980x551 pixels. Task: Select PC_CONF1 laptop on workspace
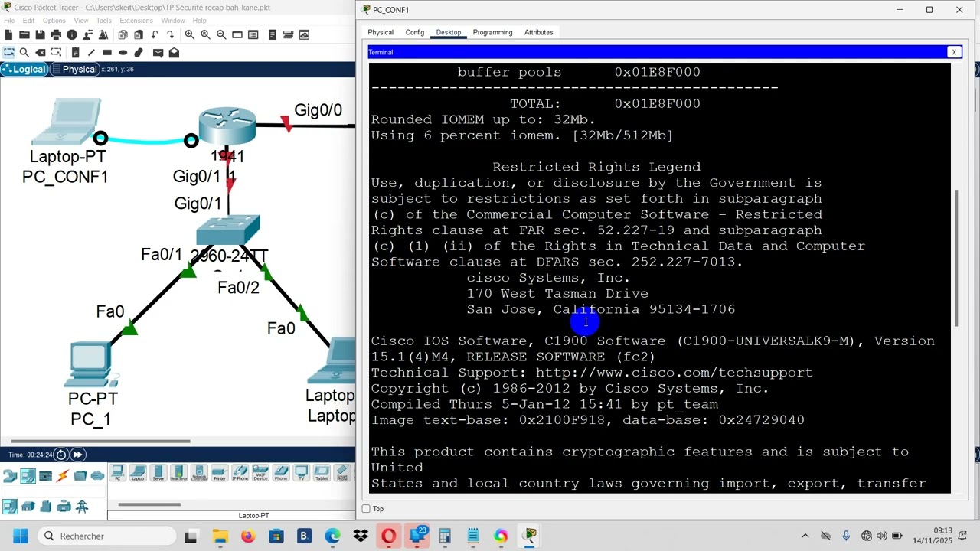click(65, 122)
